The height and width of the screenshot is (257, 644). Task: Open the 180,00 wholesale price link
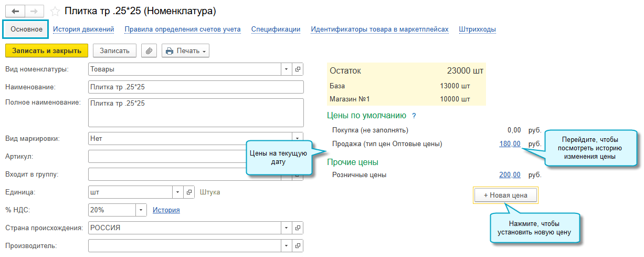[x=510, y=144]
